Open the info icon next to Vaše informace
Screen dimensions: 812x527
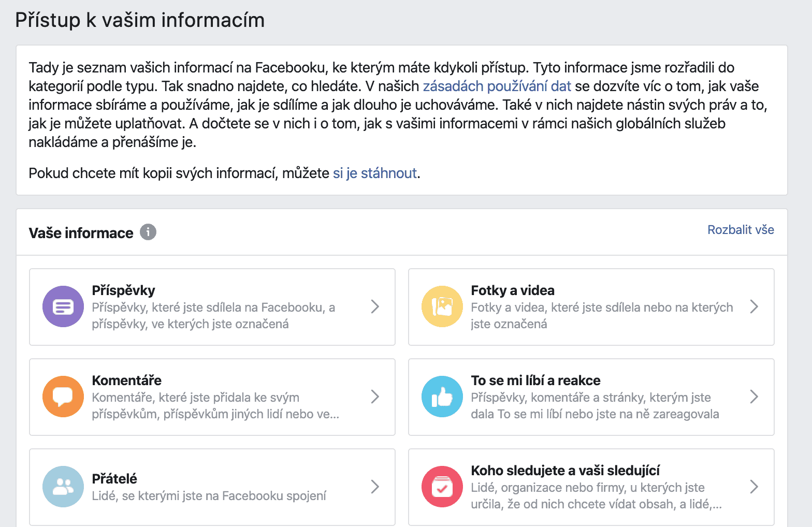click(x=148, y=232)
